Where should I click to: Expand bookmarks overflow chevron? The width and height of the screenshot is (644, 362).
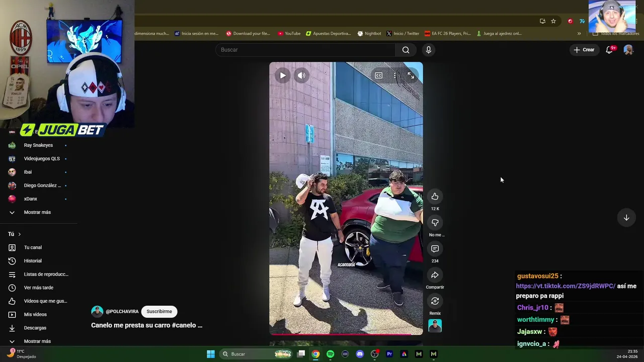(x=579, y=34)
